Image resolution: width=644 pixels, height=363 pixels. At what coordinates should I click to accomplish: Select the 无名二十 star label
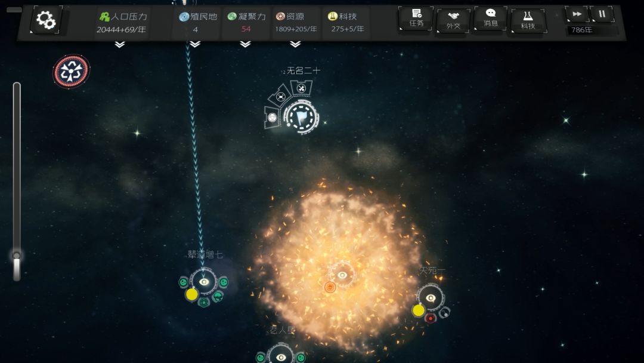tap(303, 70)
